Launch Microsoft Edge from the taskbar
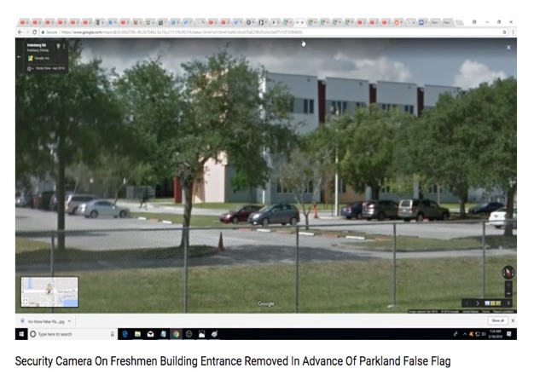Image resolution: width=534 pixels, height=392 pixels. click(x=125, y=334)
